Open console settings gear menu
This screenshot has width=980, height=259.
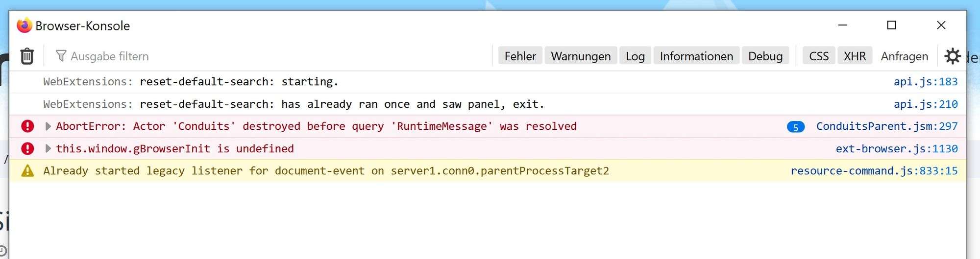(x=952, y=56)
